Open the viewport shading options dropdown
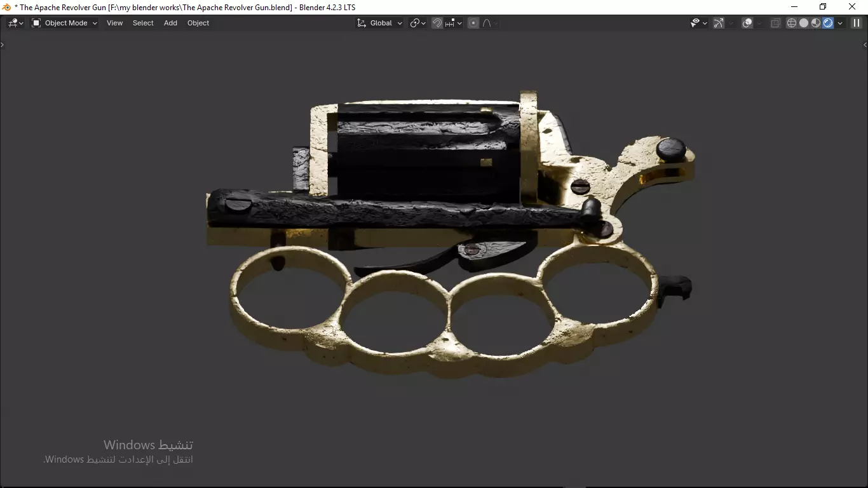The height and width of the screenshot is (488, 868). click(x=840, y=23)
